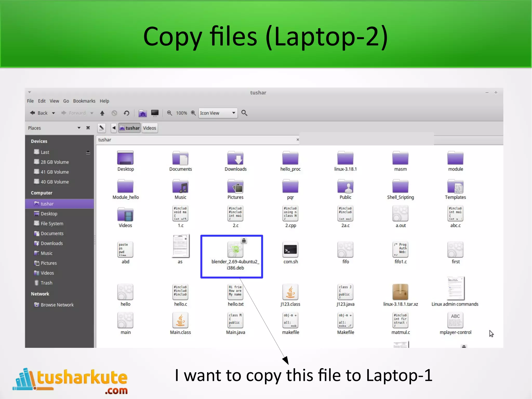Open the window menu arrow in titlebar
Viewport: 532px width, 399px height.
click(x=30, y=92)
